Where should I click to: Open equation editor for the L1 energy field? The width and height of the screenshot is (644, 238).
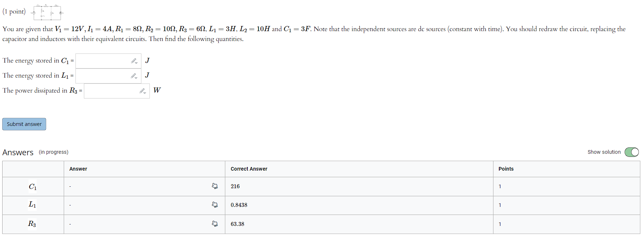133,76
